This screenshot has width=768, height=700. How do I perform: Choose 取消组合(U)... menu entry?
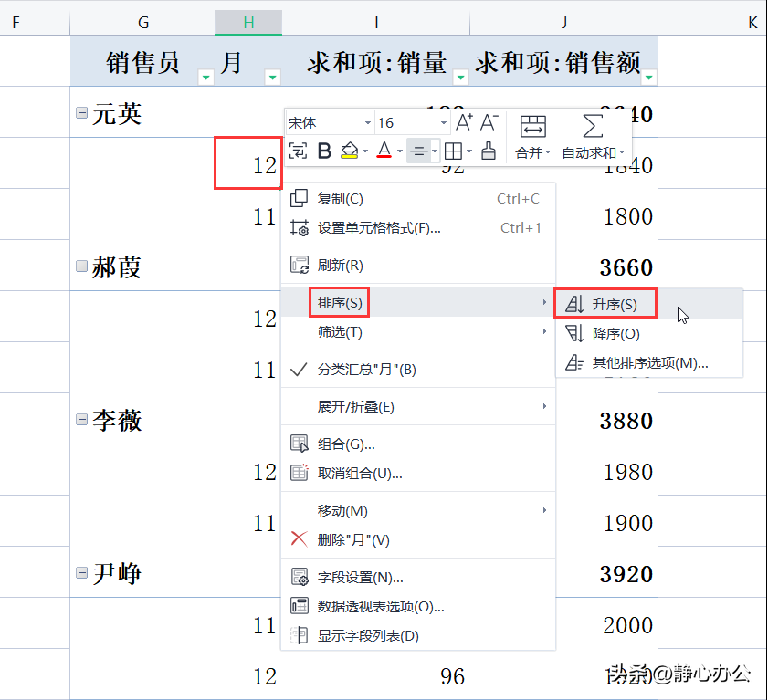click(x=418, y=474)
